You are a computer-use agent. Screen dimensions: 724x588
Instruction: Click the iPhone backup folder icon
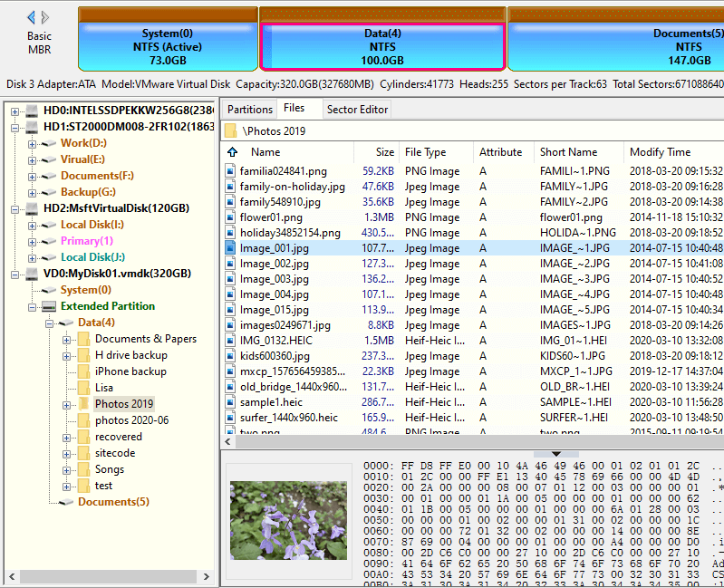83,371
